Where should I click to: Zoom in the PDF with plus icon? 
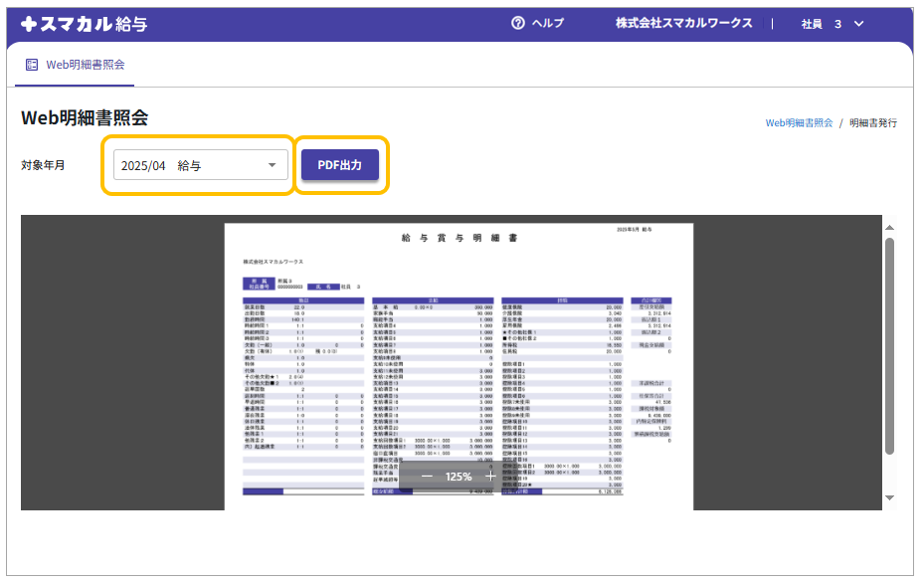[490, 477]
